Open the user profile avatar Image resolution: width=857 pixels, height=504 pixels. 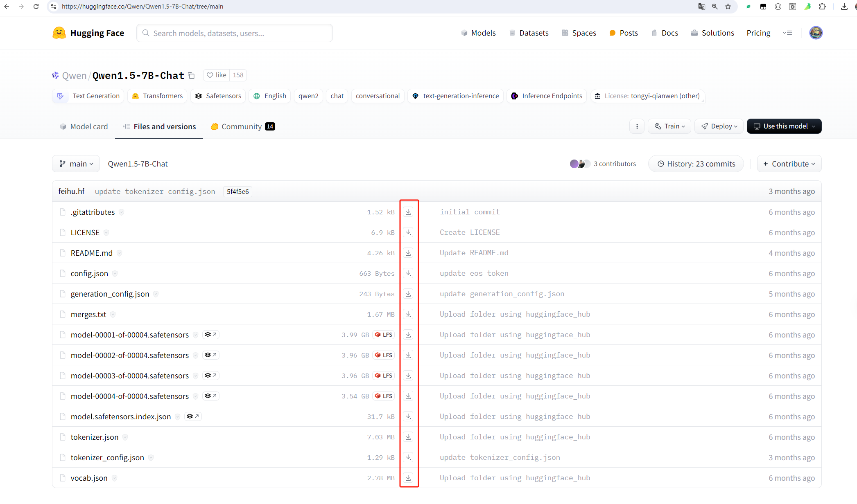(x=816, y=33)
